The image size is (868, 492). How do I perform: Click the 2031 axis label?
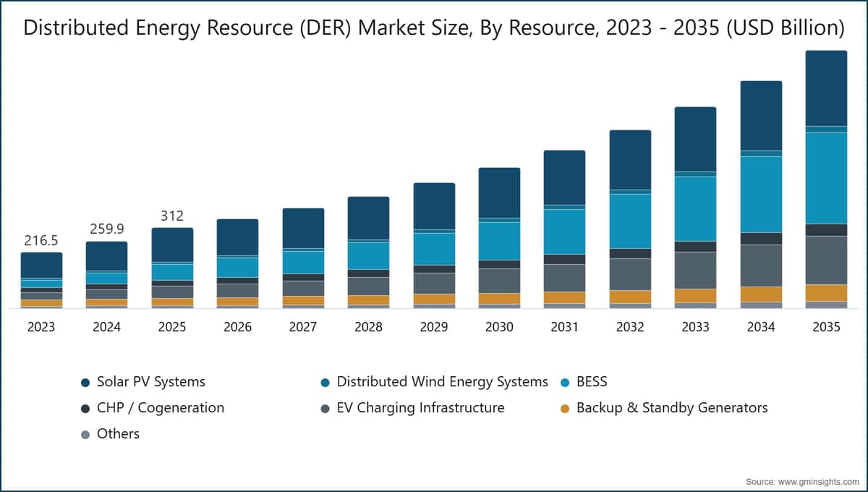565,327
